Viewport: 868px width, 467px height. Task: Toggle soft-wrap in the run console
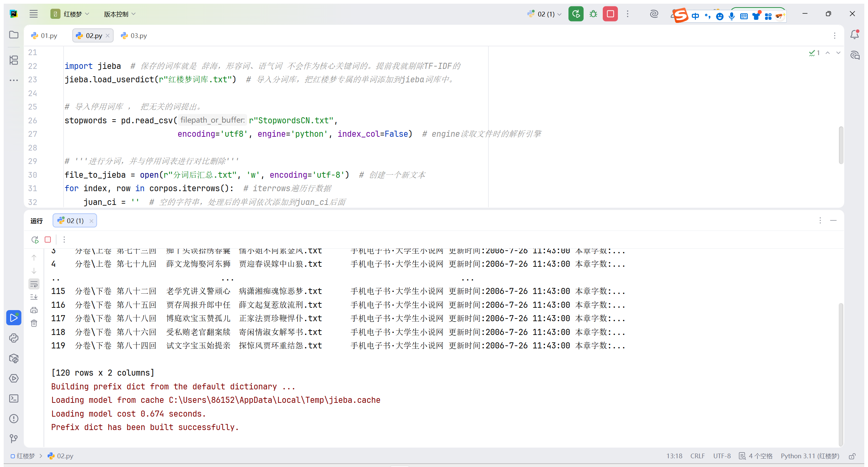34,284
